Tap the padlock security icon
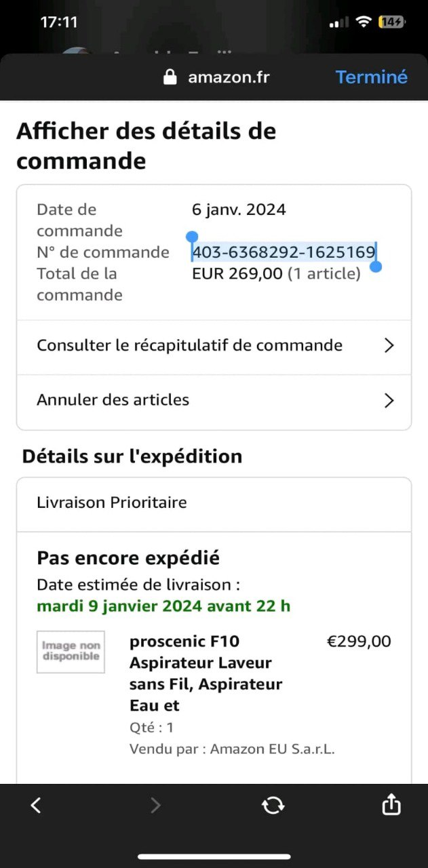Viewport: 428px width, 868px height. (x=170, y=77)
